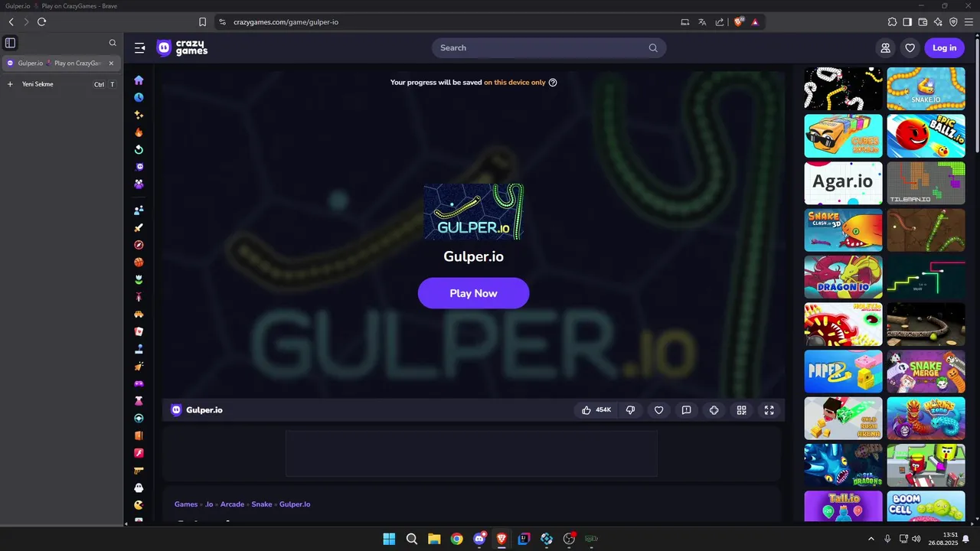Viewport: 980px width, 551px height.
Task: Open the Dragon.io game thumbnail
Action: (843, 277)
